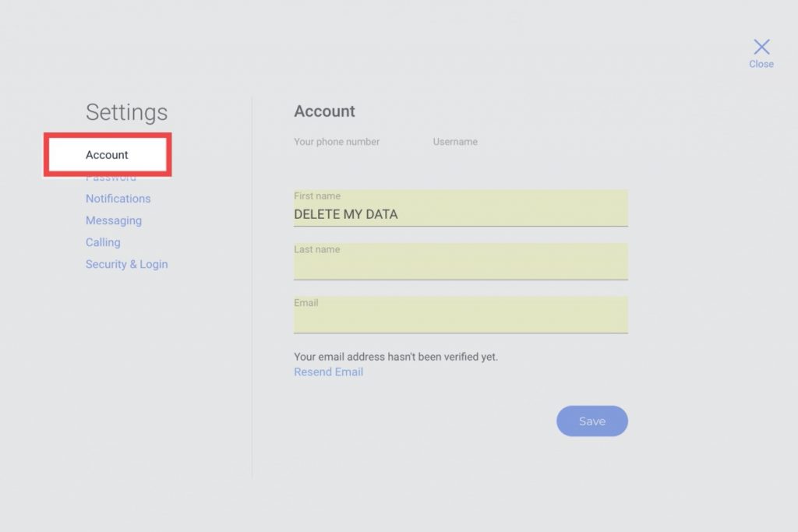Click the small Email field label
Image resolution: width=798 pixels, height=532 pixels.
(305, 303)
